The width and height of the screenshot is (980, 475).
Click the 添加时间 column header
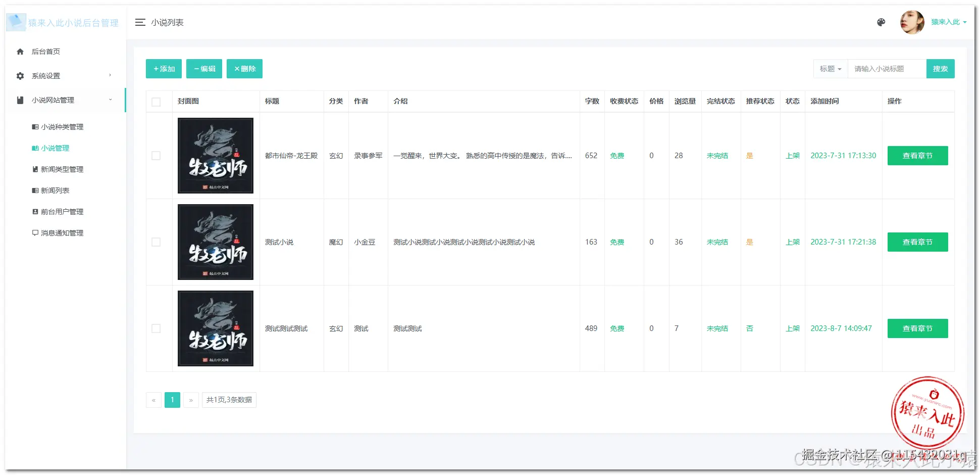[x=824, y=101]
